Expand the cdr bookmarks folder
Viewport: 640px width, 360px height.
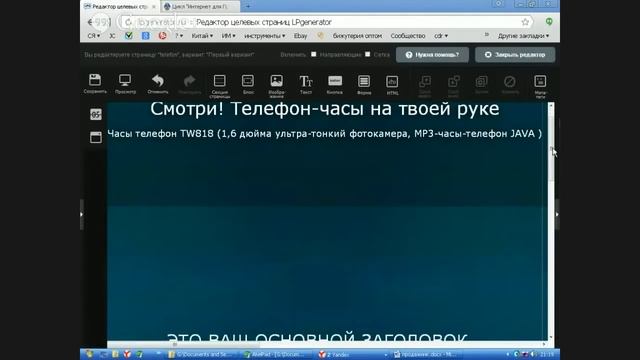(441, 36)
